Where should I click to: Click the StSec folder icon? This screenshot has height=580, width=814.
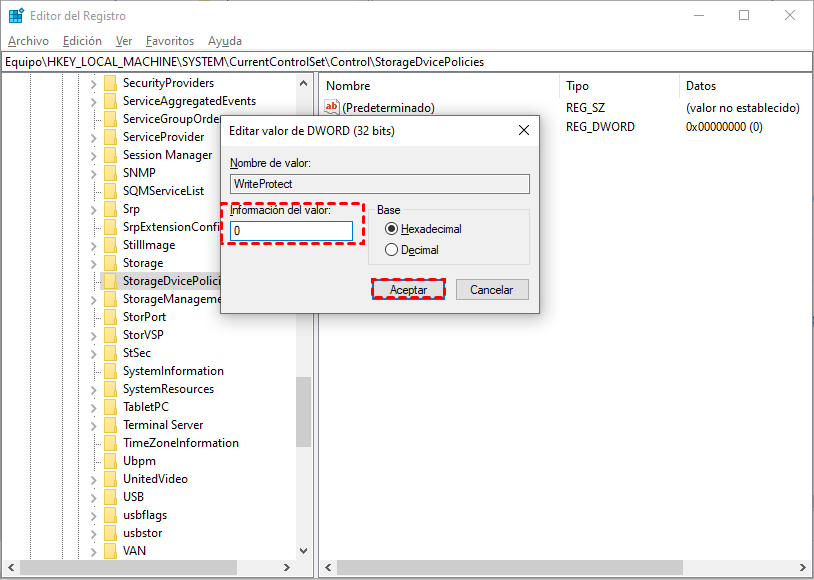[110, 353]
